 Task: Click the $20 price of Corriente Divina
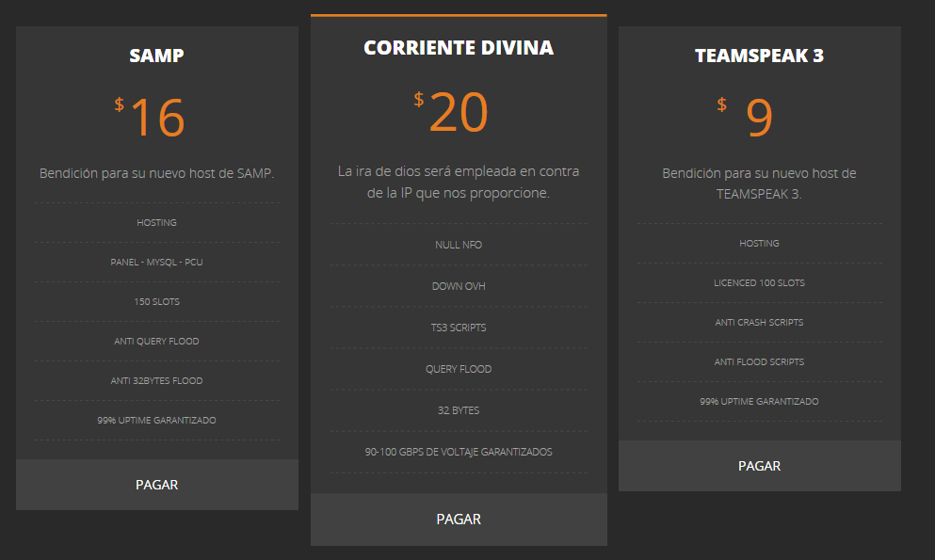tap(452, 112)
